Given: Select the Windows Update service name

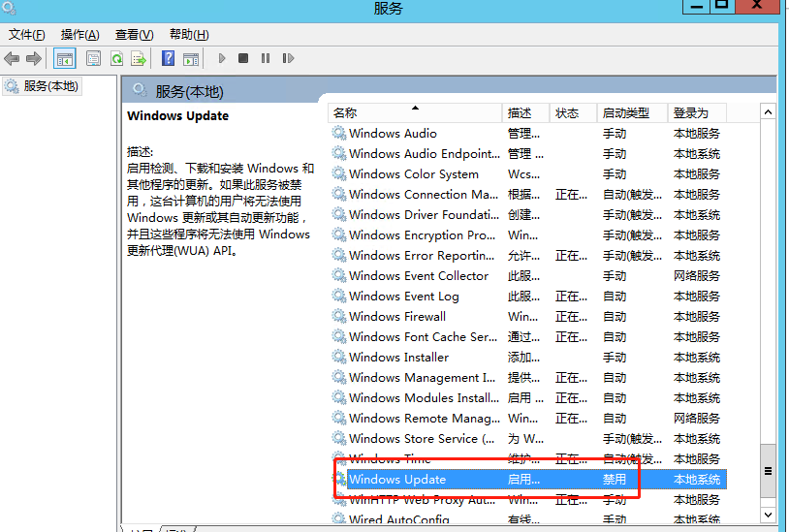Looking at the screenshot, I should pyautogui.click(x=397, y=480).
